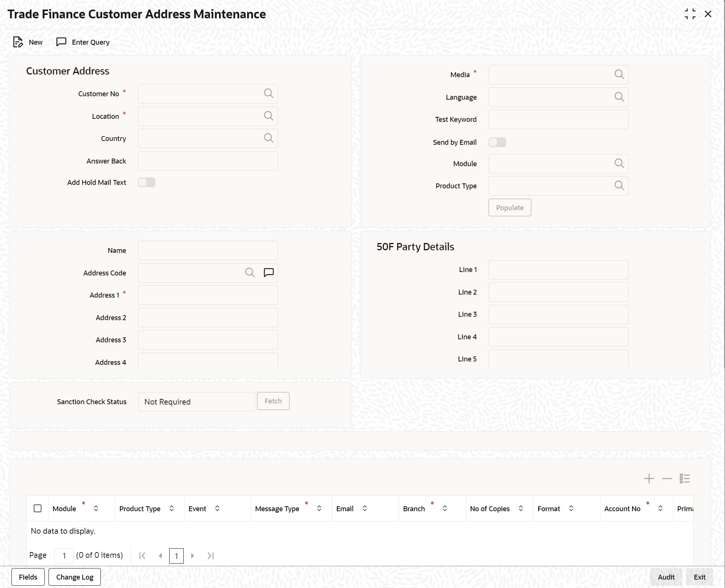Toggle Add Hold Mail Text switch
The width and height of the screenshot is (725, 588).
click(147, 183)
